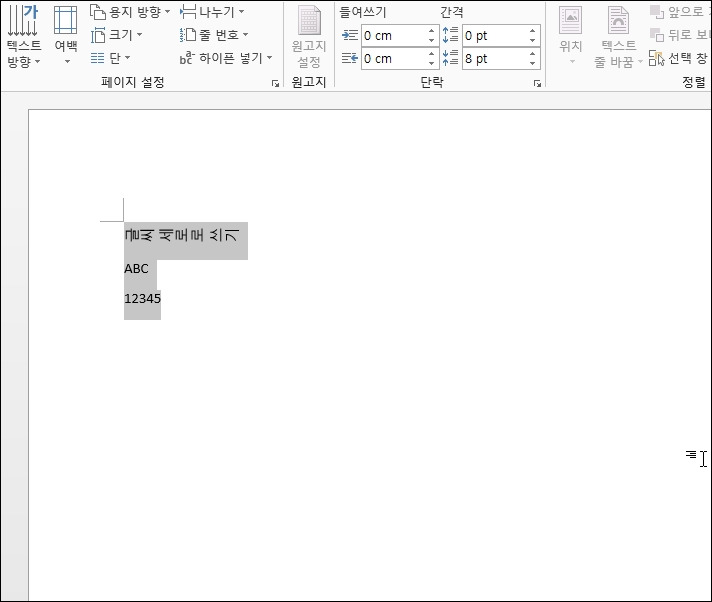Click the spacing after field showing 8 pt

495,59
